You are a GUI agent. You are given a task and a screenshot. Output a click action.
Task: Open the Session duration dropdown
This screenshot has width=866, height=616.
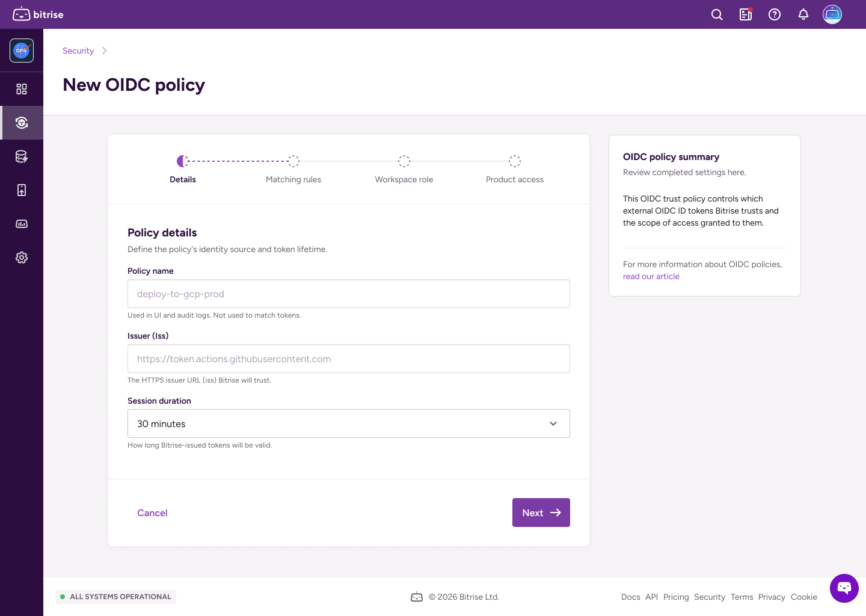coord(348,423)
